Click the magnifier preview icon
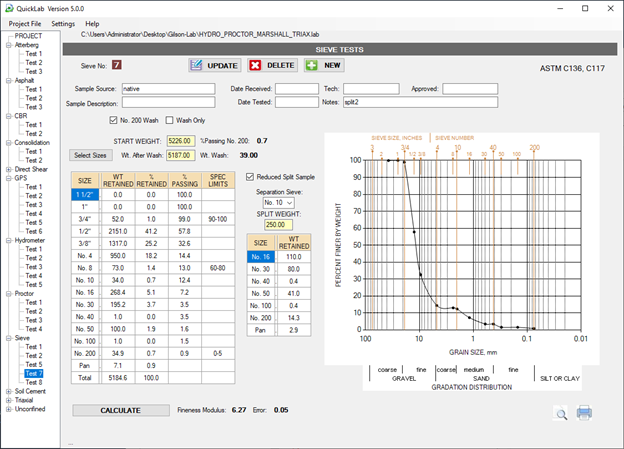This screenshot has width=624, height=449. pos(561,414)
